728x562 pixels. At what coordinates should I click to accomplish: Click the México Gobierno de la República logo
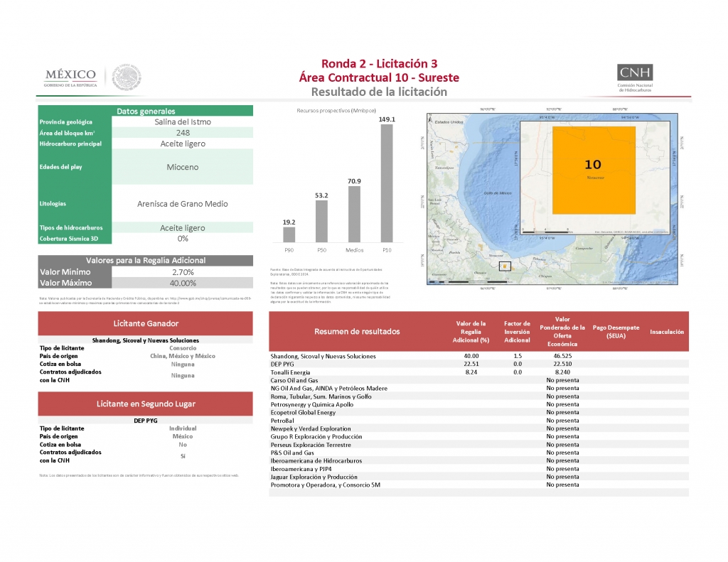(x=70, y=77)
